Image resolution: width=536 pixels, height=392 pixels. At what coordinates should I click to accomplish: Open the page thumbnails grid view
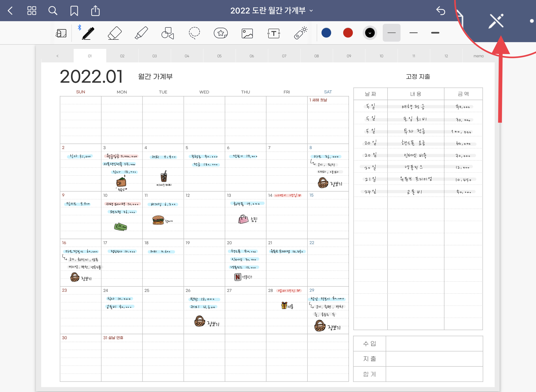pyautogui.click(x=32, y=11)
